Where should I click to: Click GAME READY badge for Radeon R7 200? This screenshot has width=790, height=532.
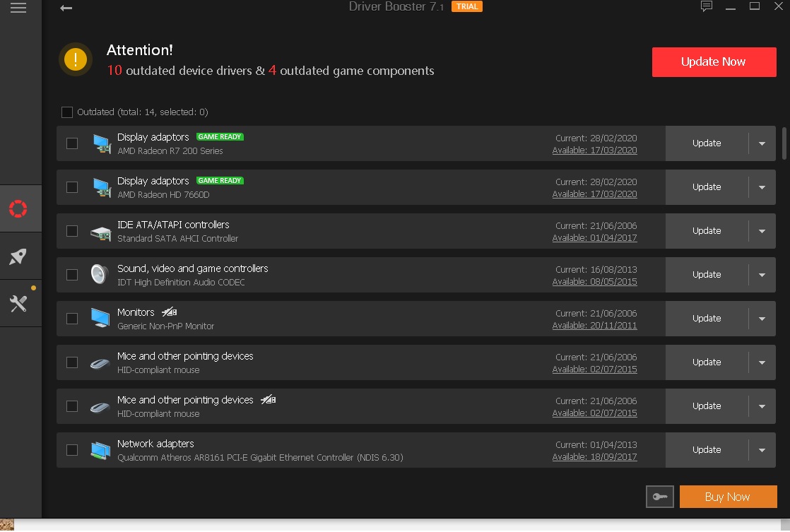(x=220, y=137)
